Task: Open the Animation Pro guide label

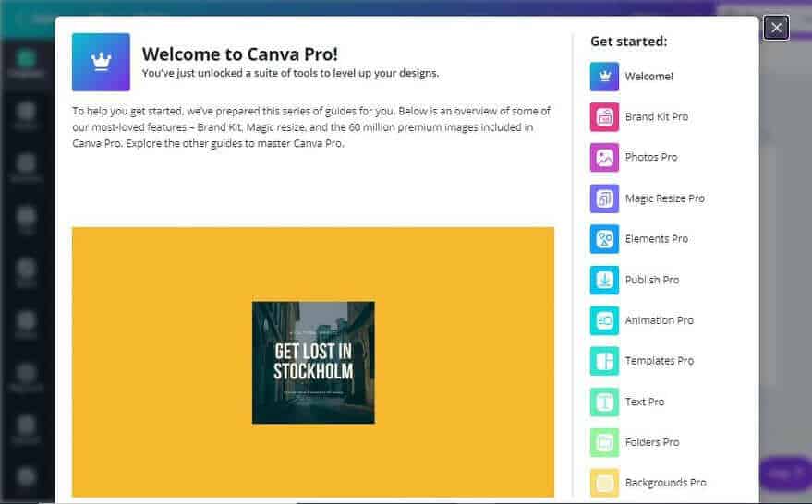Action: click(660, 320)
